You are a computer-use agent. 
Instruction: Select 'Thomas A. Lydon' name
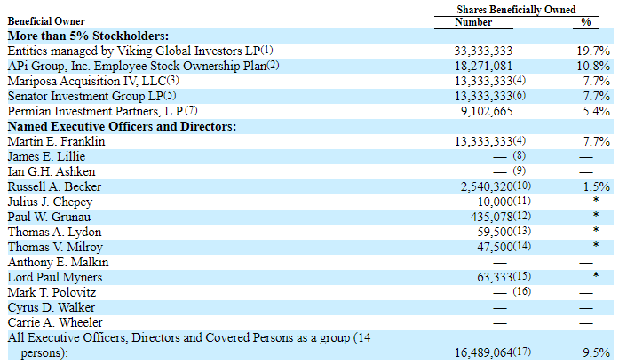click(x=54, y=232)
